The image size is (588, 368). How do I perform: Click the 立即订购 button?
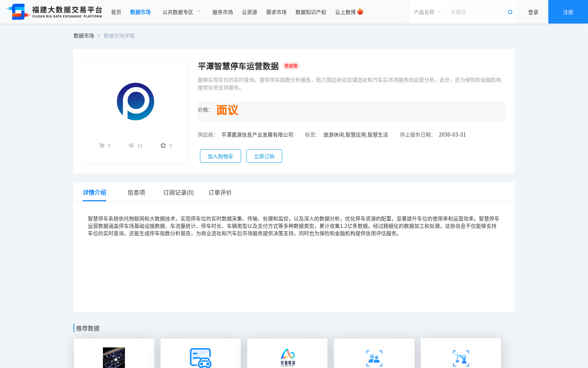point(264,156)
